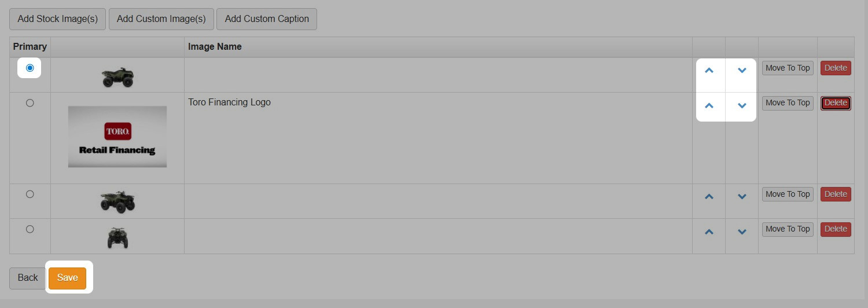
Task: Delete the last ATV image row
Action: [x=836, y=229]
